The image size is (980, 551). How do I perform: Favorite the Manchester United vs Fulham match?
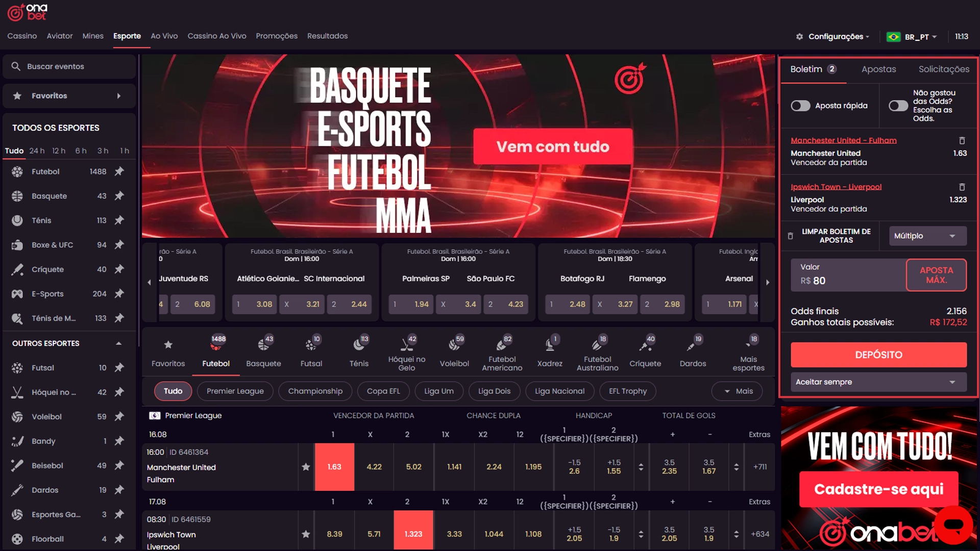[306, 467]
